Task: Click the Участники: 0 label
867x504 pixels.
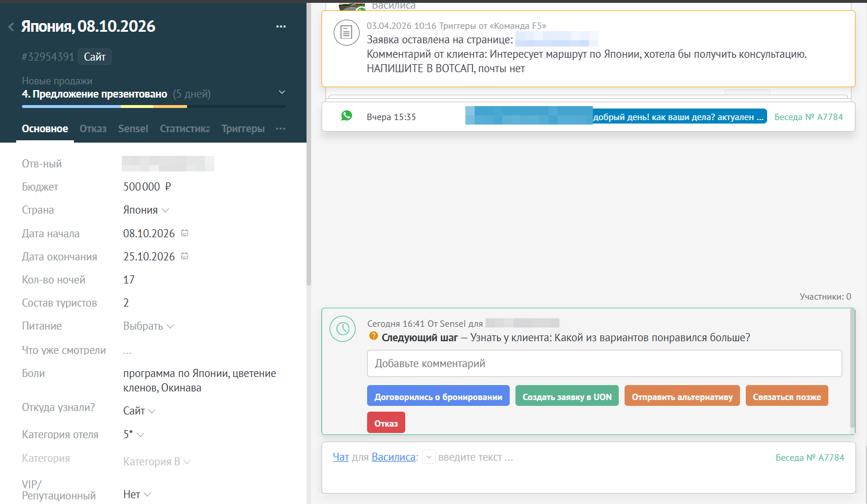Action: tap(825, 296)
